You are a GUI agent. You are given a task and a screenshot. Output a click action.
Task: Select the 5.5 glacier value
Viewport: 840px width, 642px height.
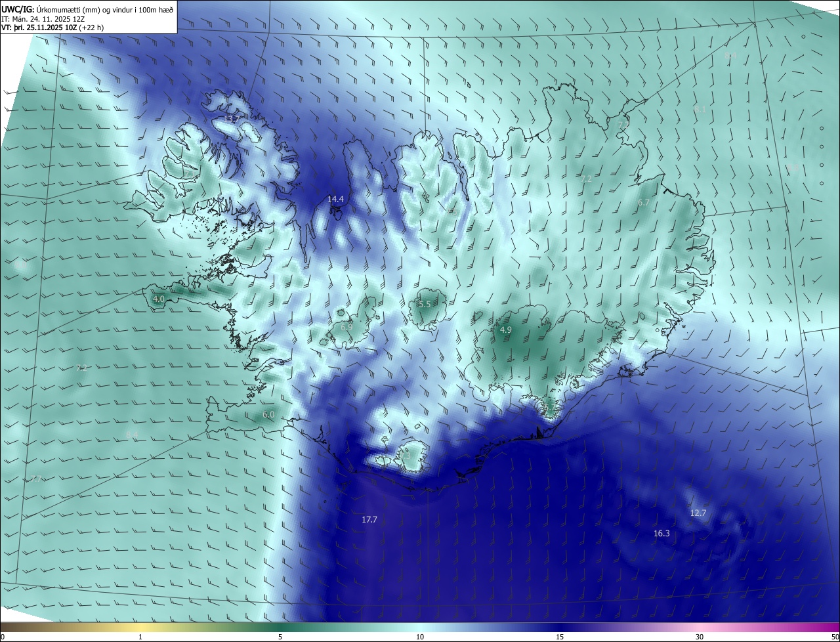click(x=425, y=304)
